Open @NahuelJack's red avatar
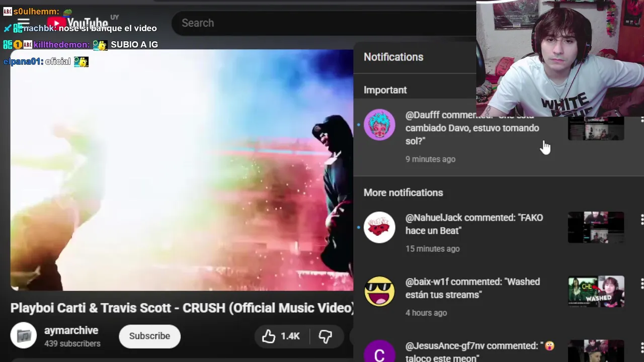 pyautogui.click(x=379, y=227)
